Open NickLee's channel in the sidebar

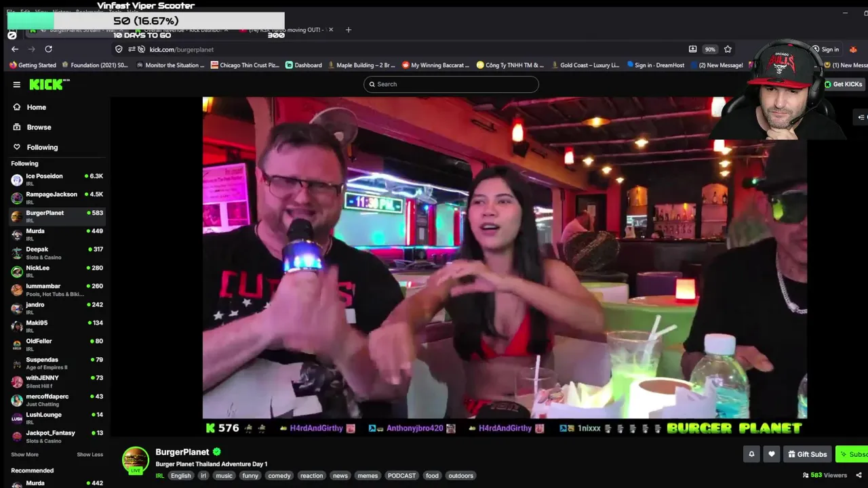pyautogui.click(x=57, y=271)
